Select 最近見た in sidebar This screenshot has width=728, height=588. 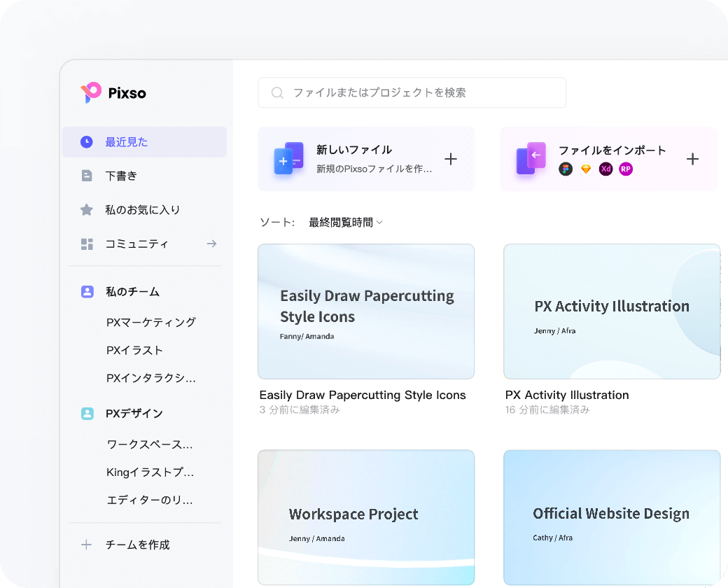144,142
